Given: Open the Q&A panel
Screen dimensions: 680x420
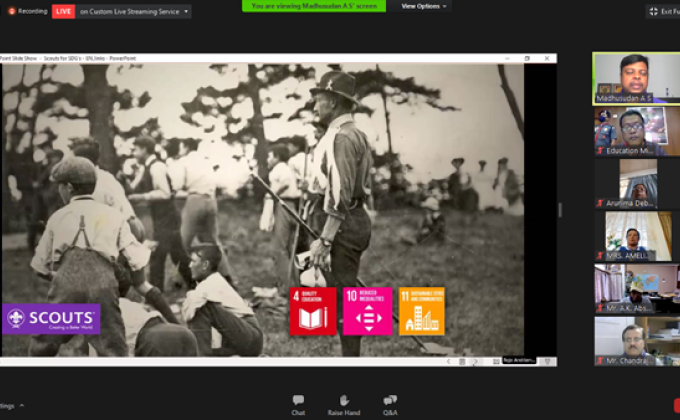Looking at the screenshot, I should tap(389, 402).
